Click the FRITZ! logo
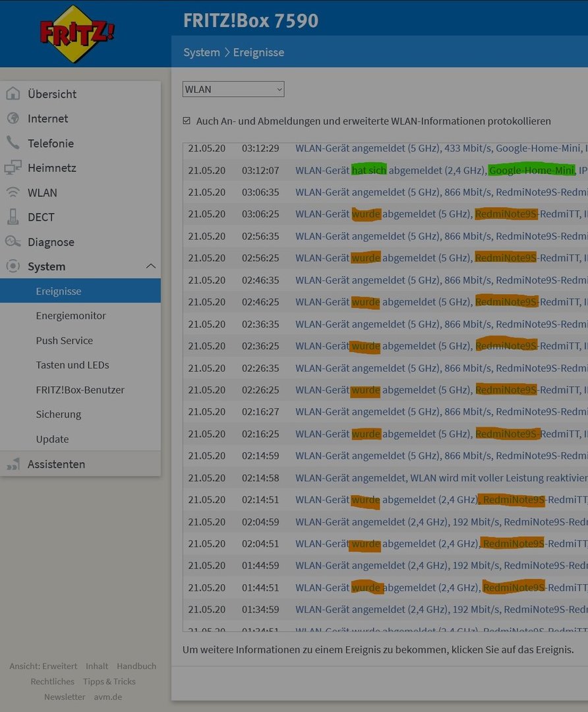The width and height of the screenshot is (588, 712). point(76,34)
